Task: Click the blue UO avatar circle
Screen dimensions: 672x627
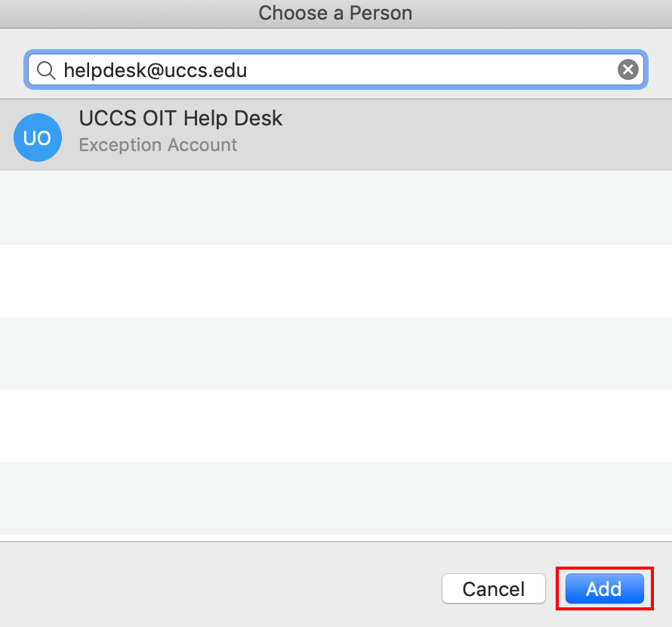Action: (38, 137)
